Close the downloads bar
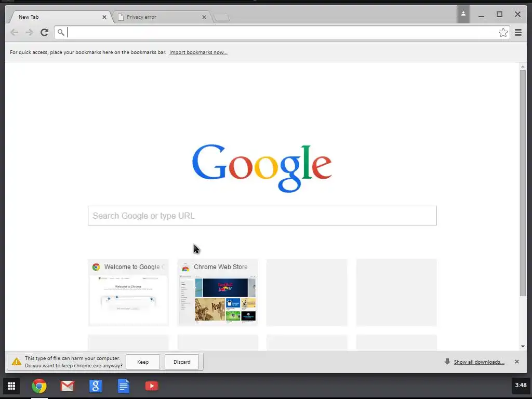Viewport: 532px width, 399px height. 517,362
